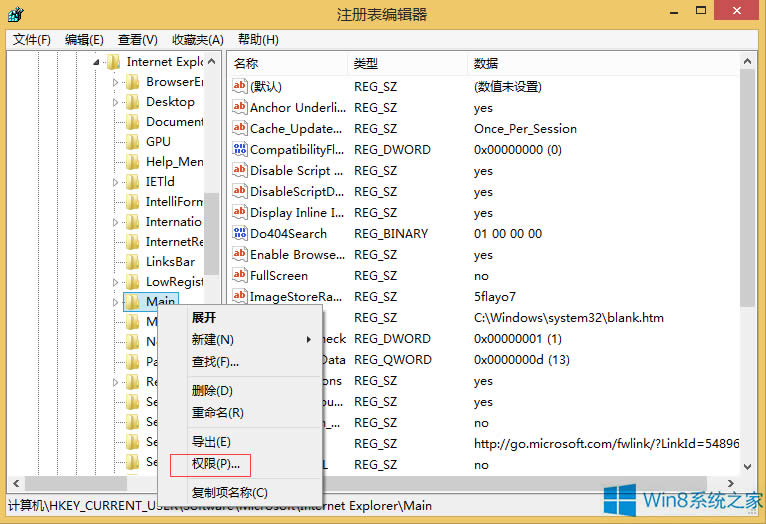Click the binary icon beside Do404Search
Screen dimensions: 766x524
click(x=239, y=233)
